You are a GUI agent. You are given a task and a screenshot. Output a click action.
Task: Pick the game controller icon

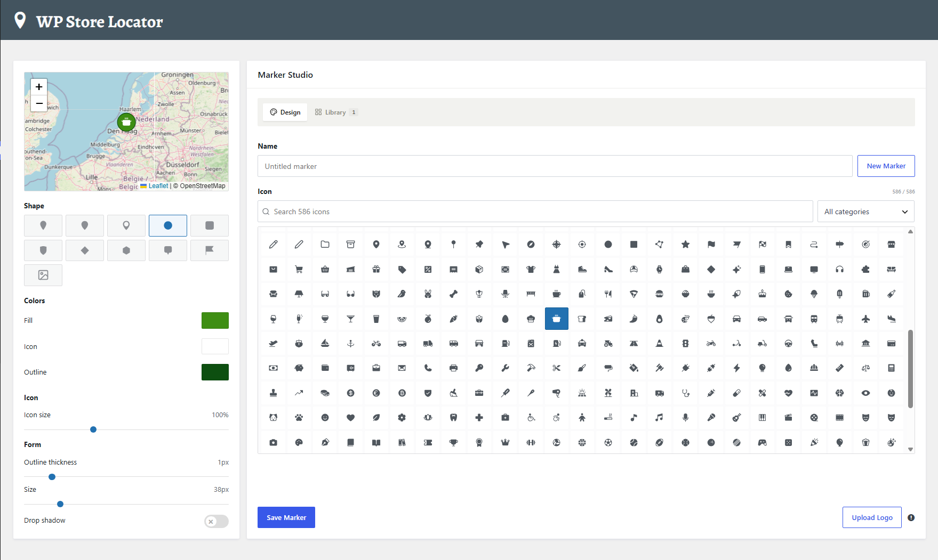(x=763, y=442)
